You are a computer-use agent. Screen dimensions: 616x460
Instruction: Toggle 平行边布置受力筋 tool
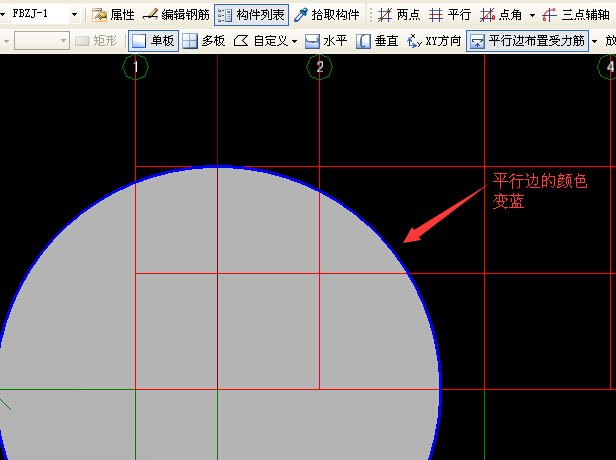click(527, 40)
